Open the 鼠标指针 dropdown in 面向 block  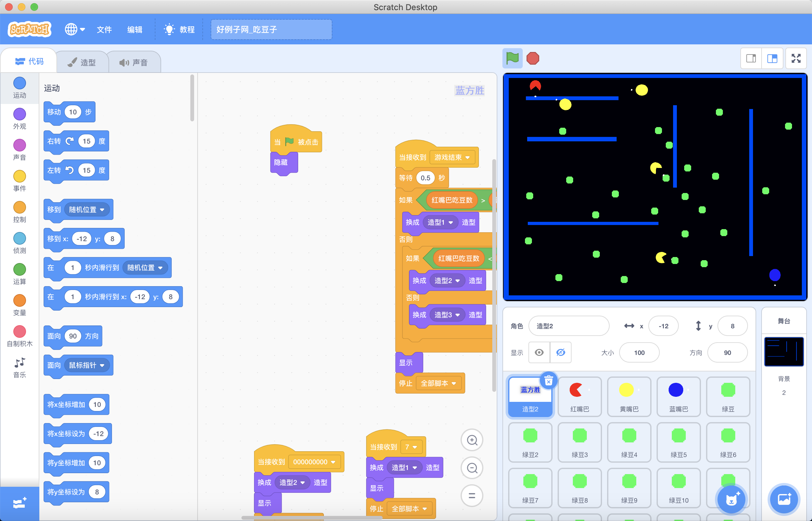pos(87,365)
